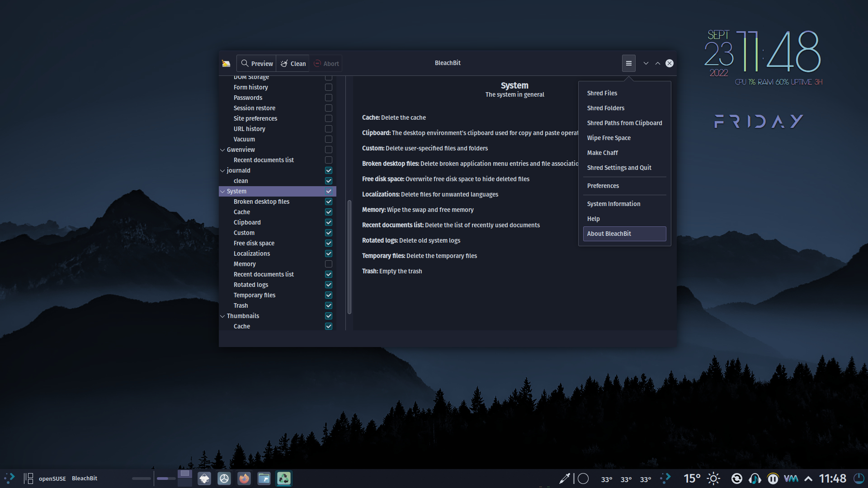
Task: Click the activities switcher icon in panel
Action: pos(28,478)
